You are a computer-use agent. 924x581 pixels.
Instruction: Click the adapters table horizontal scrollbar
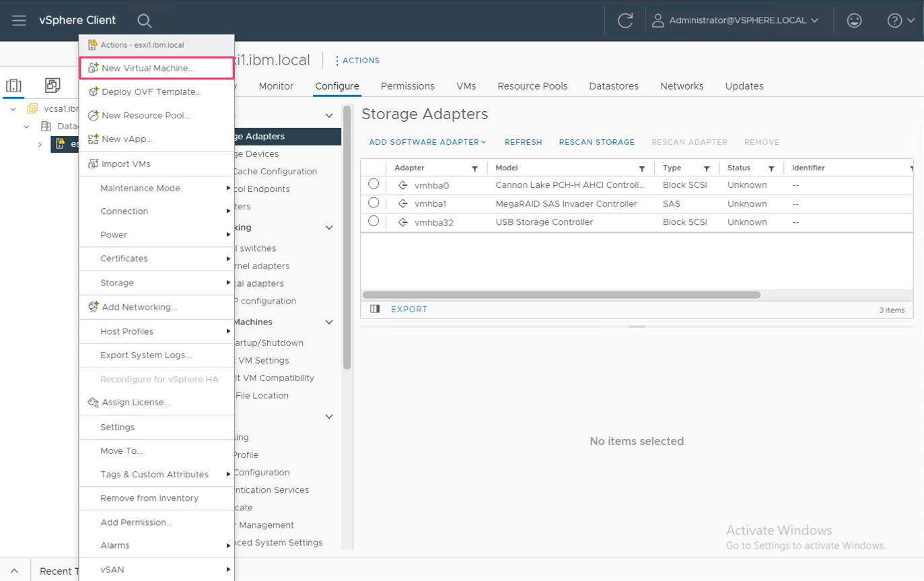562,295
